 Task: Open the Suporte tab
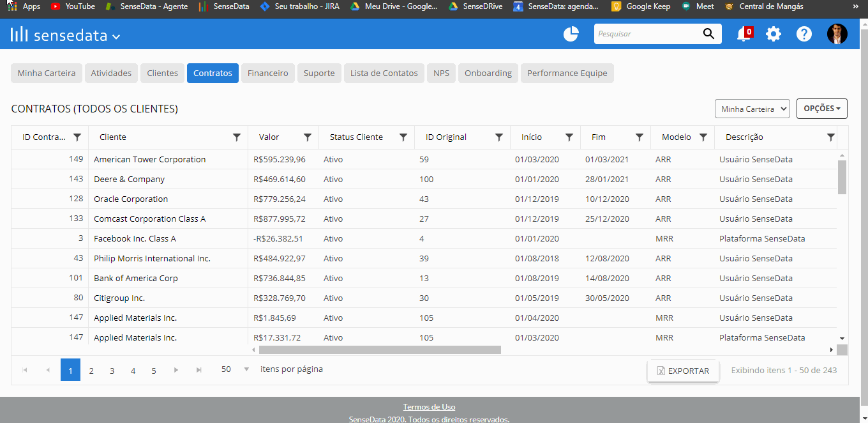coord(319,73)
